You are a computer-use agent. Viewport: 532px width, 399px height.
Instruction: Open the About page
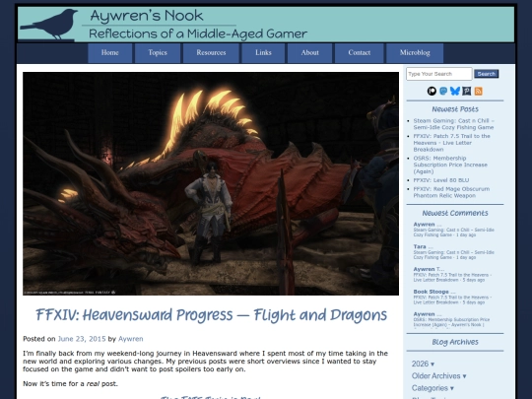pyautogui.click(x=309, y=53)
